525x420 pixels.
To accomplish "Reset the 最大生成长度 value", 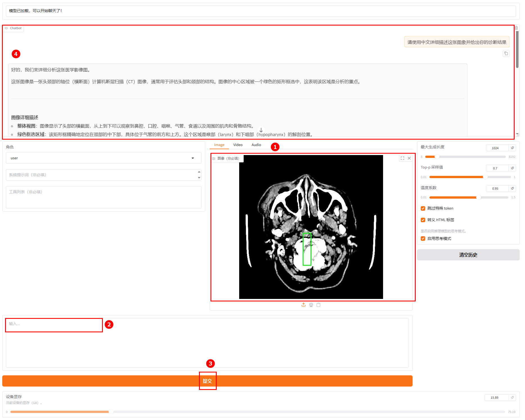I will coord(512,148).
